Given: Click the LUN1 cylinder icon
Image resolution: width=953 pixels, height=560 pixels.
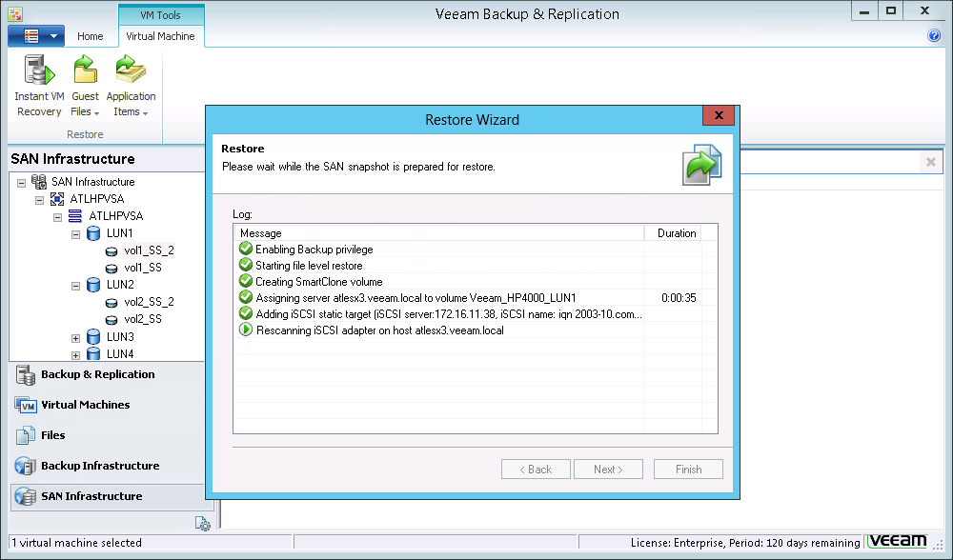Looking at the screenshot, I should tap(93, 233).
